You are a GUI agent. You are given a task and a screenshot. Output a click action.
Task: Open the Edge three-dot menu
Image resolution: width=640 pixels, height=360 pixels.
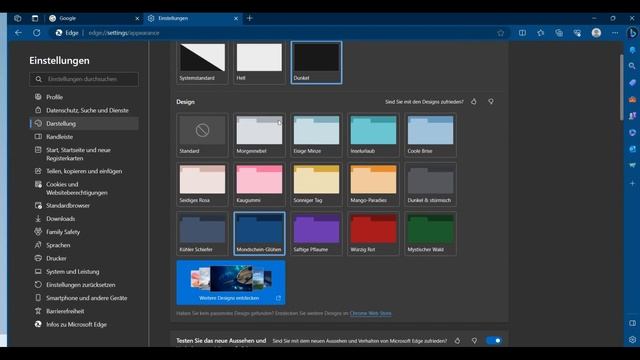615,33
